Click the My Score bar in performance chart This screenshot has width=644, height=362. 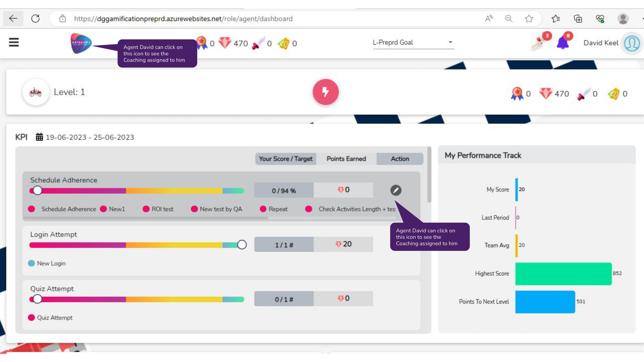pos(516,190)
